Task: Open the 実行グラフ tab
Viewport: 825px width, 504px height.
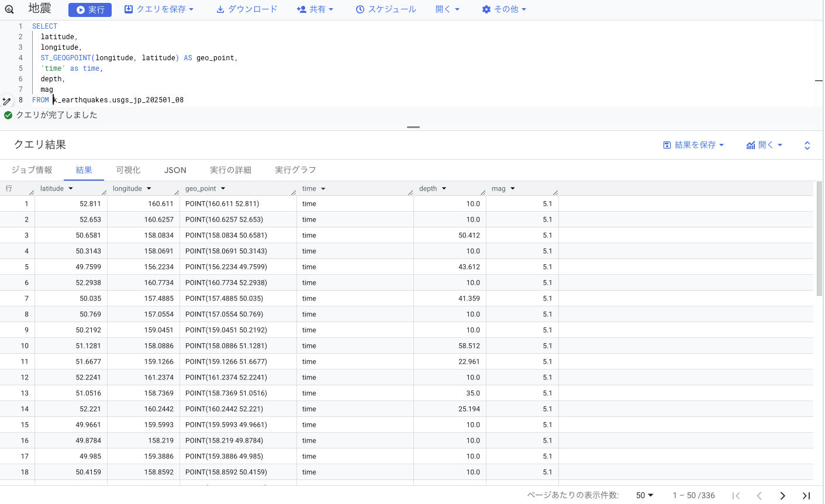Action: 295,170
